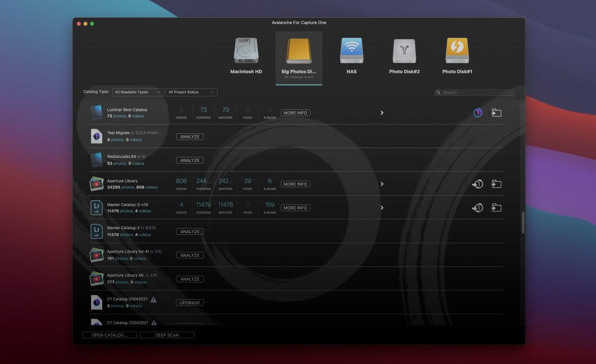Analyze the Aperture Library for AI
The image size is (596, 364).
[x=189, y=255]
